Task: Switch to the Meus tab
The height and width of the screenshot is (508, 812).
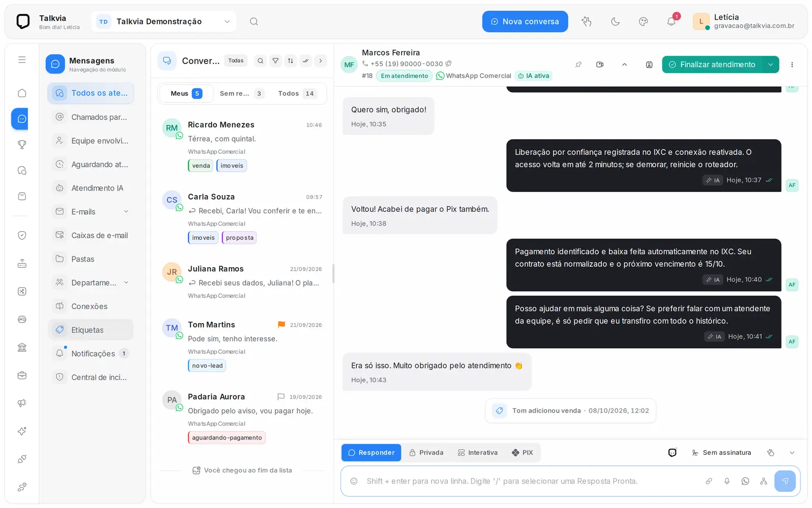Action: click(x=186, y=93)
